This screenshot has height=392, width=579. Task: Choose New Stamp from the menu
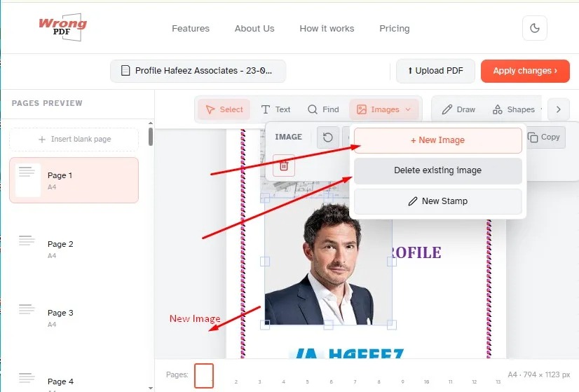pyautogui.click(x=437, y=201)
